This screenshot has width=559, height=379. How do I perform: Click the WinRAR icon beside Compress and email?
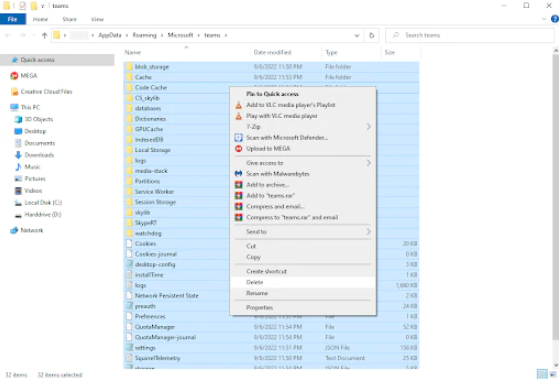coord(239,206)
